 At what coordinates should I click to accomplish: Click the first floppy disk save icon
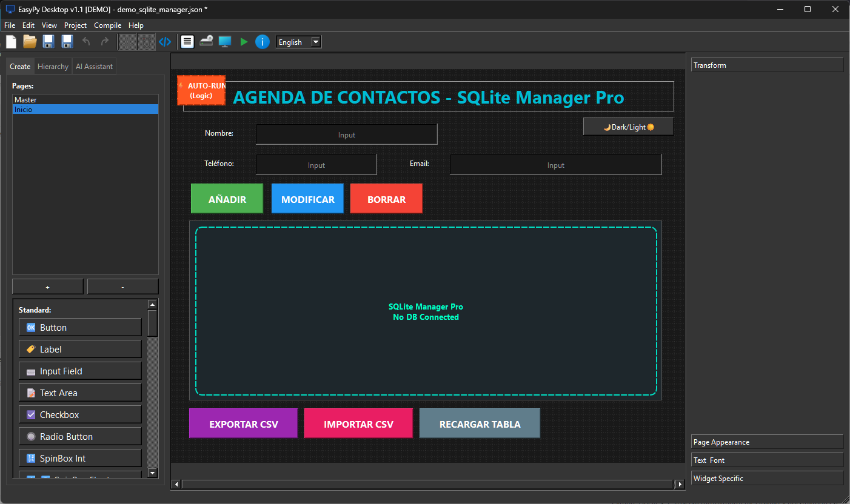pos(49,42)
